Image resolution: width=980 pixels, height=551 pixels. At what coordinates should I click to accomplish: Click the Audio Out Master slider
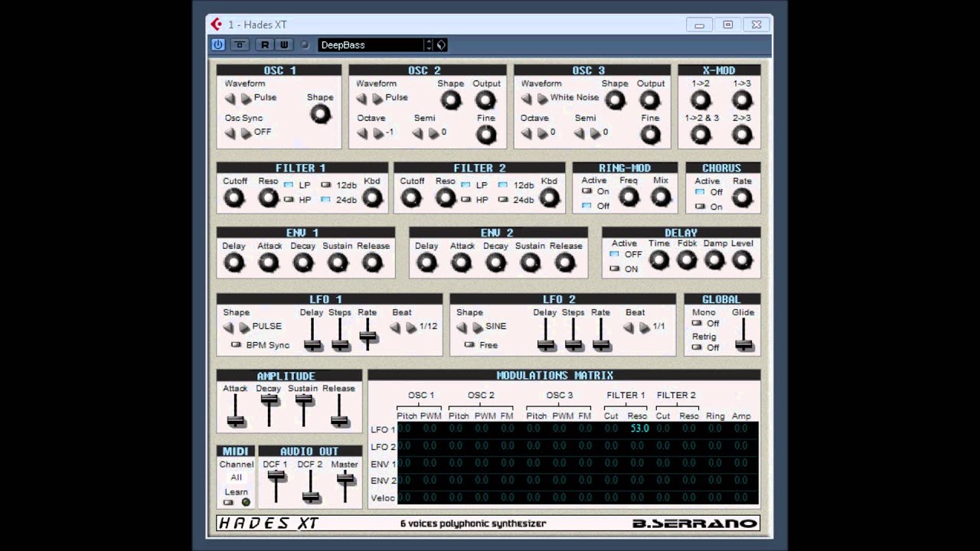coord(345,479)
